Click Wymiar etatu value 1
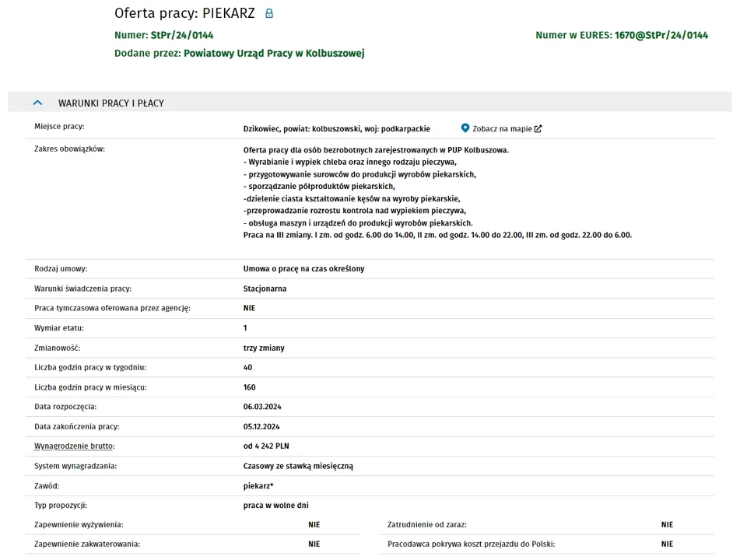The image size is (740, 560). pyautogui.click(x=245, y=328)
